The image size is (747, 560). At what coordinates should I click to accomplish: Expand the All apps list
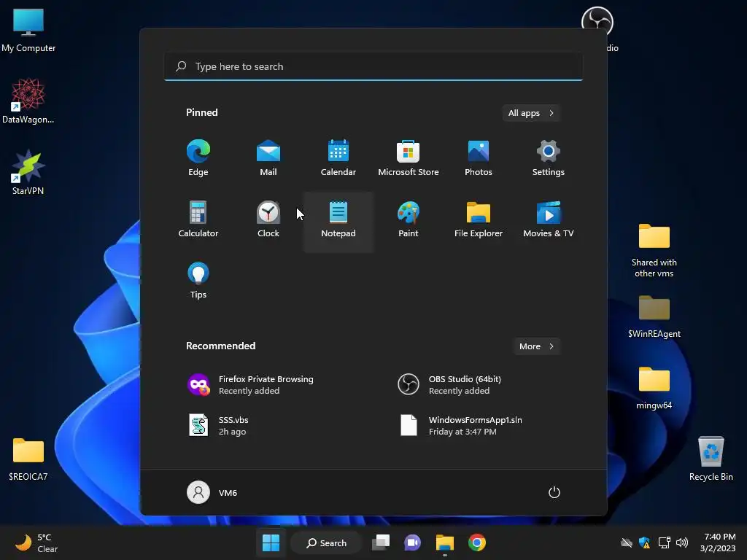pyautogui.click(x=531, y=113)
